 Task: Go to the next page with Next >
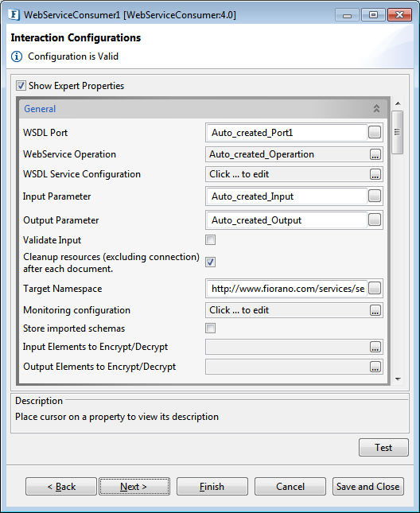pyautogui.click(x=134, y=487)
